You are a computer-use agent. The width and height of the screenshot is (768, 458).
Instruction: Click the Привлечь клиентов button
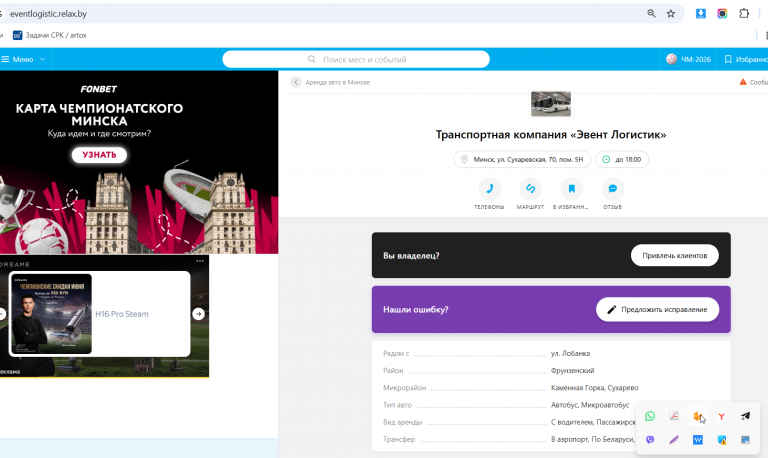click(x=674, y=255)
